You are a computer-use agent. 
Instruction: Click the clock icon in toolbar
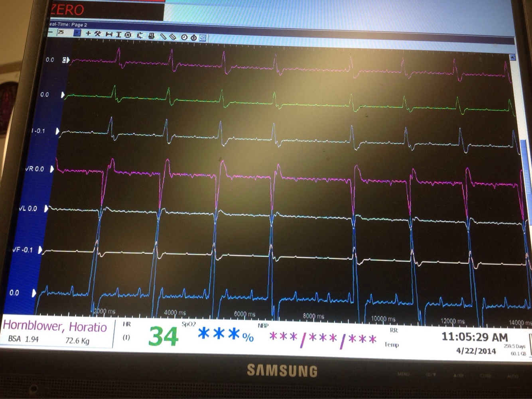pyautogui.click(x=184, y=37)
